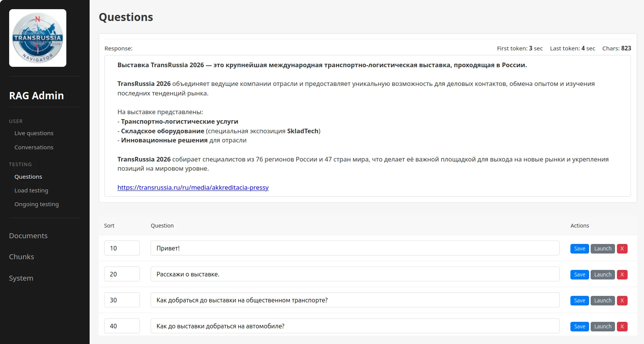This screenshot has width=644, height=344.
Task: Click the Questions page heading
Action: point(126,17)
